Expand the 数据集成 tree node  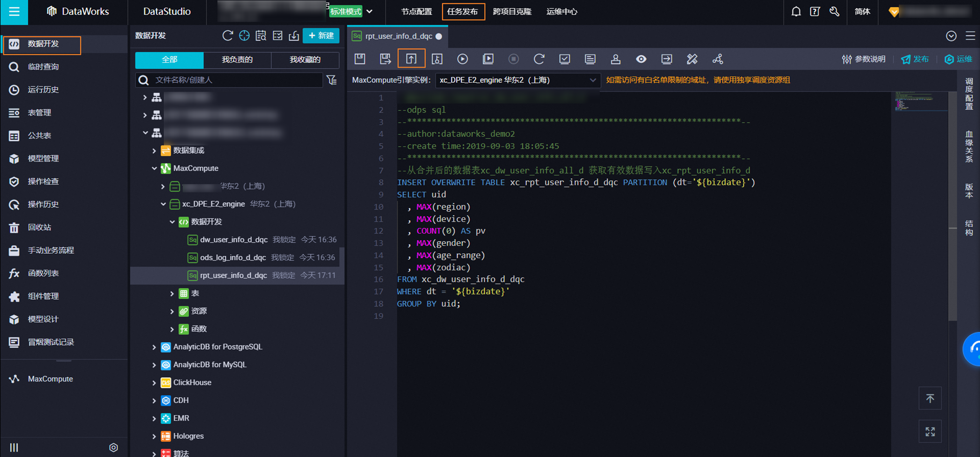point(154,151)
